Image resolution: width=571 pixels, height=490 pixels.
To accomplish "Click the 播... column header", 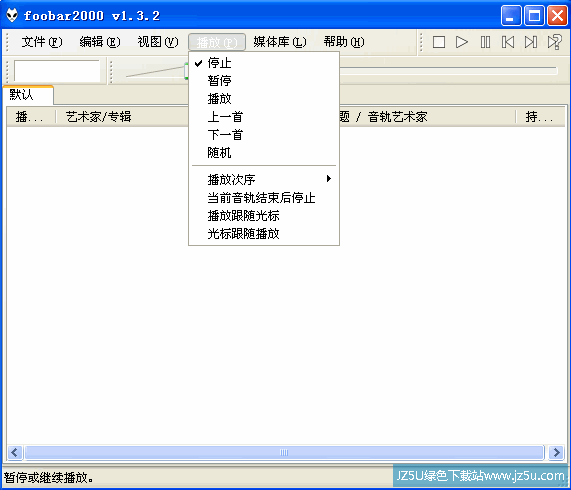I will (x=31, y=117).
